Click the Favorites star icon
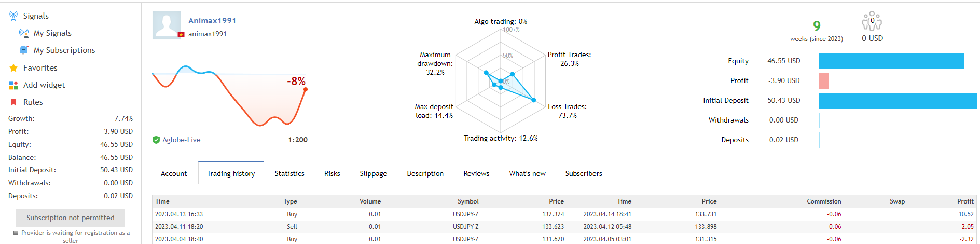The image size is (980, 244). pos(13,68)
